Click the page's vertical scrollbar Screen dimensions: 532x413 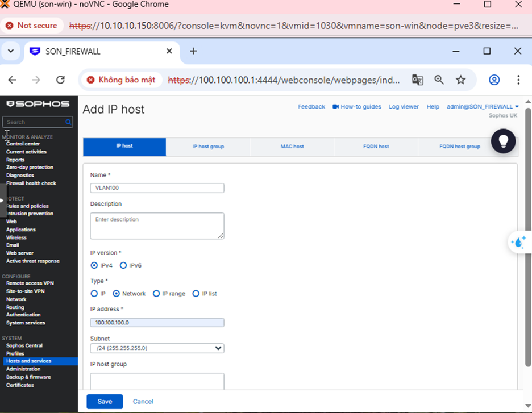527,227
